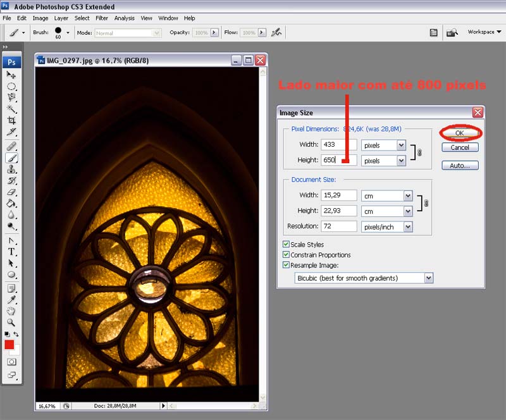Click OK in Image Size dialog

460,133
